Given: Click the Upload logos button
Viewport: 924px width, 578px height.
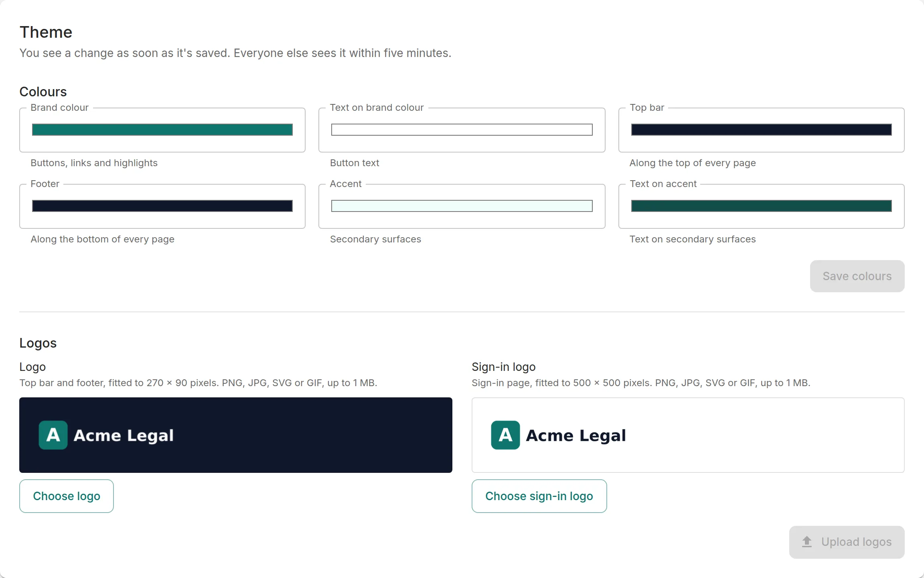Looking at the screenshot, I should click(847, 542).
